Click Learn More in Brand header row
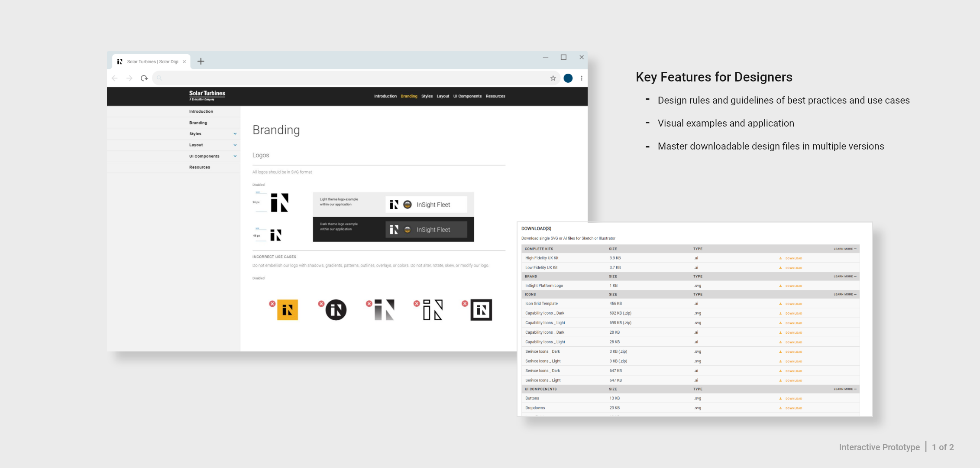 click(845, 276)
